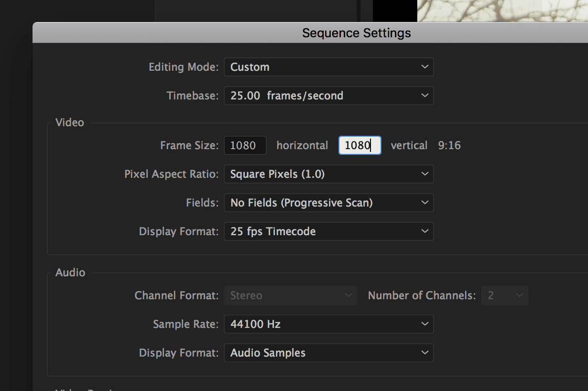The image size is (588, 391).
Task: Click the Fields dropdown arrow
Action: click(x=425, y=203)
